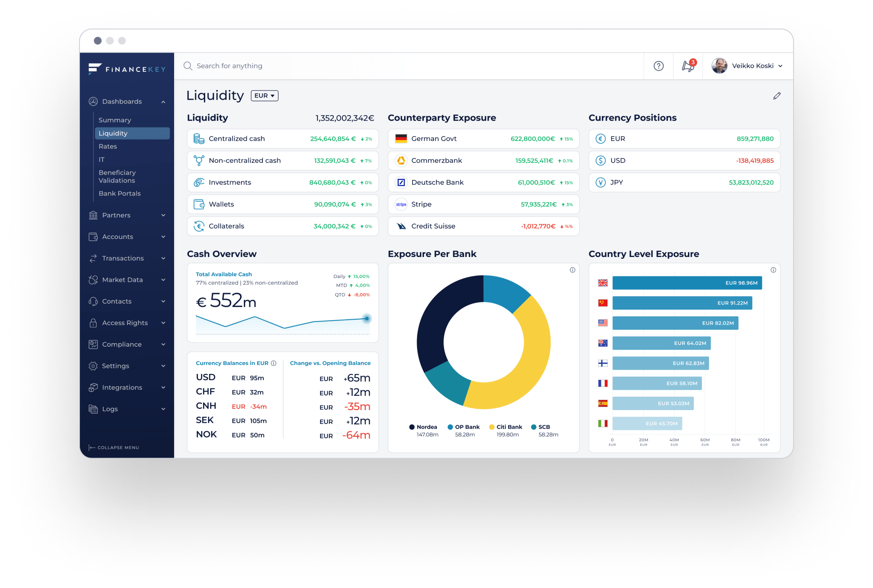873x588 pixels.
Task: Click the Integrations sidebar icon
Action: (x=93, y=387)
